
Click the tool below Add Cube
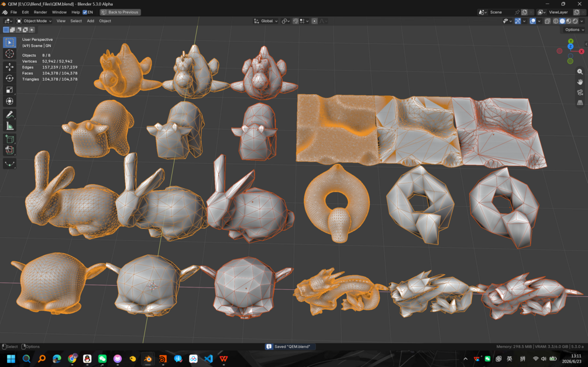tap(9, 150)
